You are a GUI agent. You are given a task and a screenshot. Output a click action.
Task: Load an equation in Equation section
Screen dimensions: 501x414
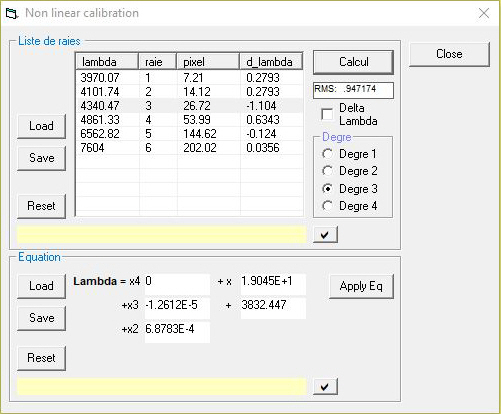[x=41, y=286]
